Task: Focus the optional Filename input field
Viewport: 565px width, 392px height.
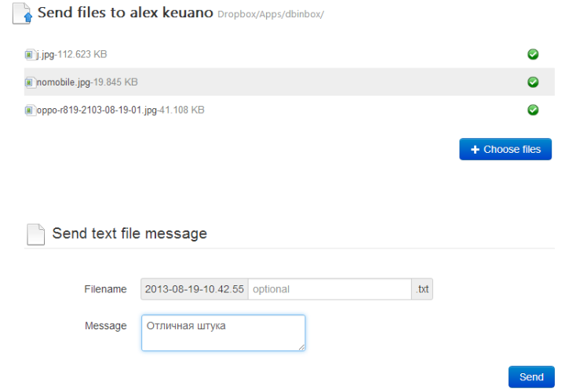Action: [x=330, y=289]
